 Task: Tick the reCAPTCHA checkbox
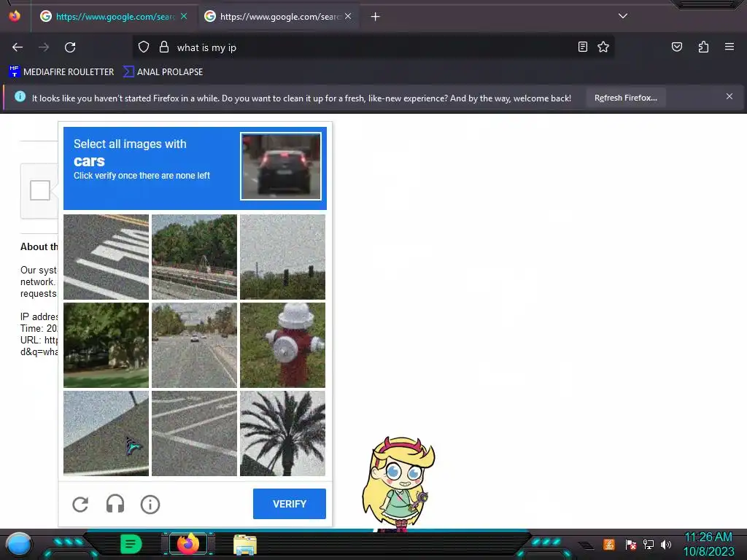(40, 190)
